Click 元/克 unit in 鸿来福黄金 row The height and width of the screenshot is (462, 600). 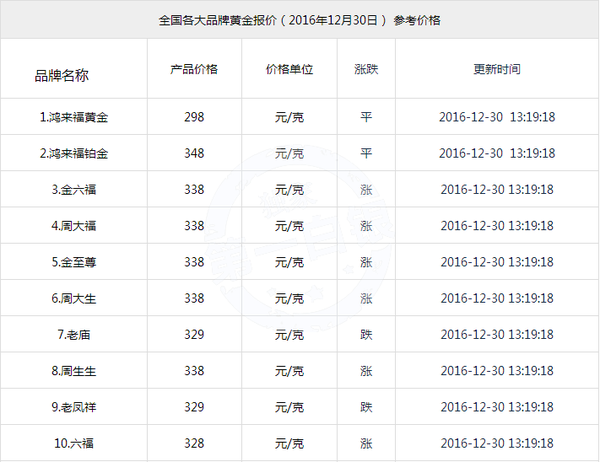click(x=289, y=117)
